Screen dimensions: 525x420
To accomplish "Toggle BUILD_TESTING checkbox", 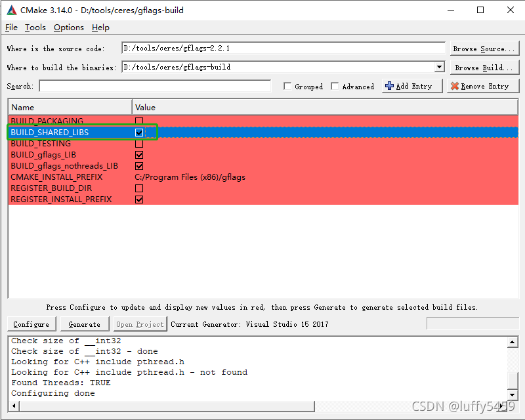I will 139,144.
